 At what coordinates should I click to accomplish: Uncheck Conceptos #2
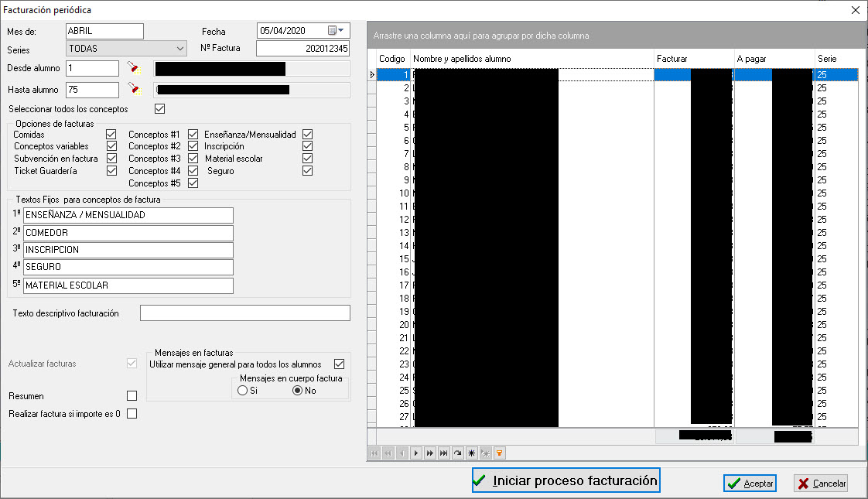coord(193,145)
